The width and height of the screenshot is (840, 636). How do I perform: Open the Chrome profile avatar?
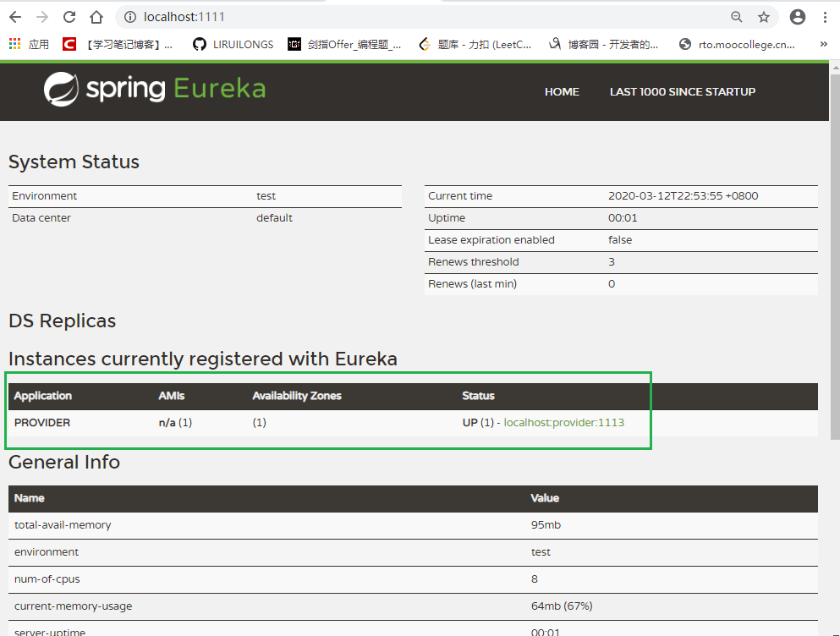pyautogui.click(x=797, y=17)
